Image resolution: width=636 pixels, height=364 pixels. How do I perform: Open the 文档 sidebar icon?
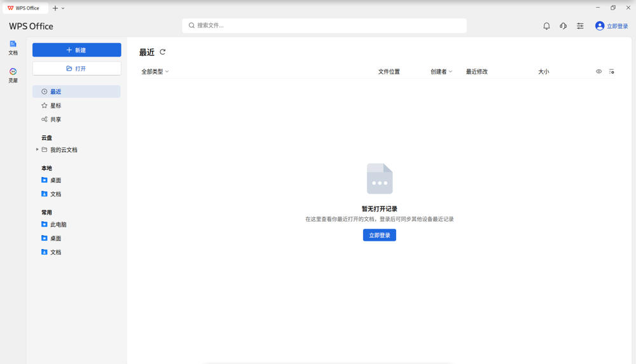(x=13, y=48)
